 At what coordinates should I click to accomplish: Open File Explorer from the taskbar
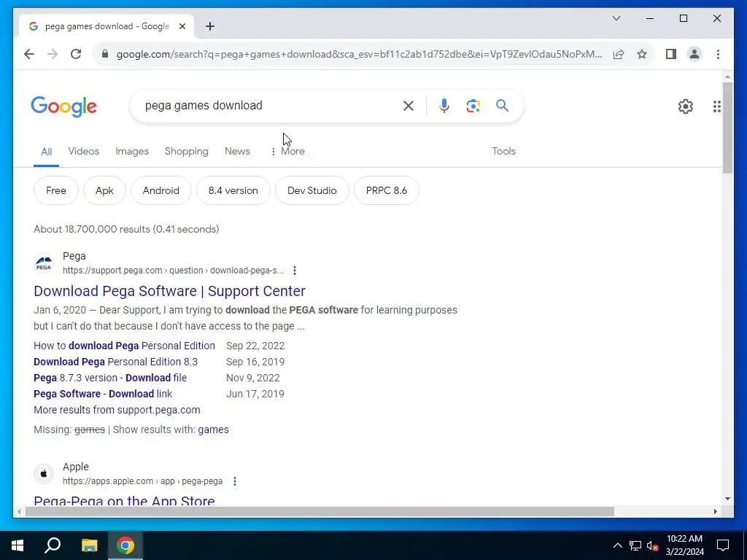[89, 545]
